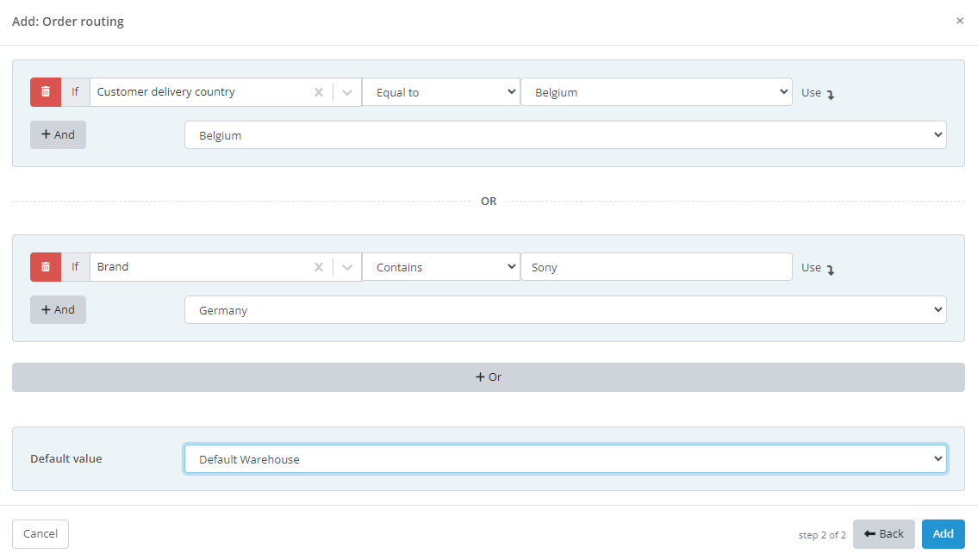Open the Belgium warehouse result dropdown

pyautogui.click(x=565, y=135)
